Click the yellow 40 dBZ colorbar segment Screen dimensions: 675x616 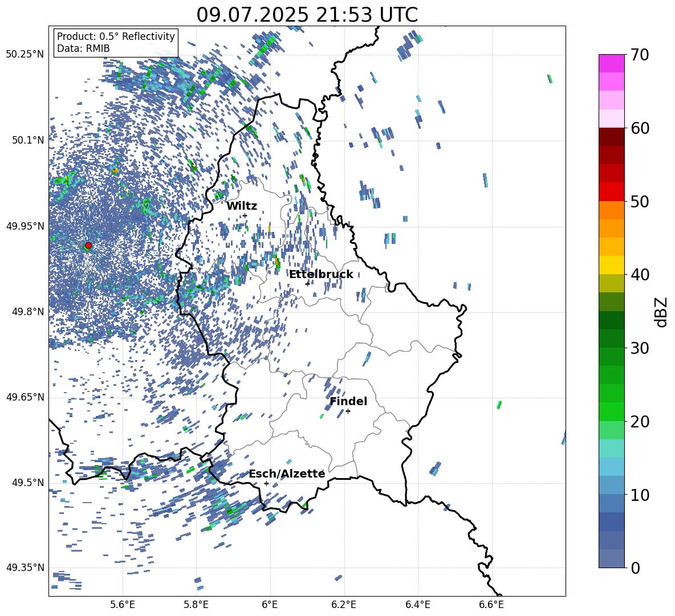pos(611,265)
